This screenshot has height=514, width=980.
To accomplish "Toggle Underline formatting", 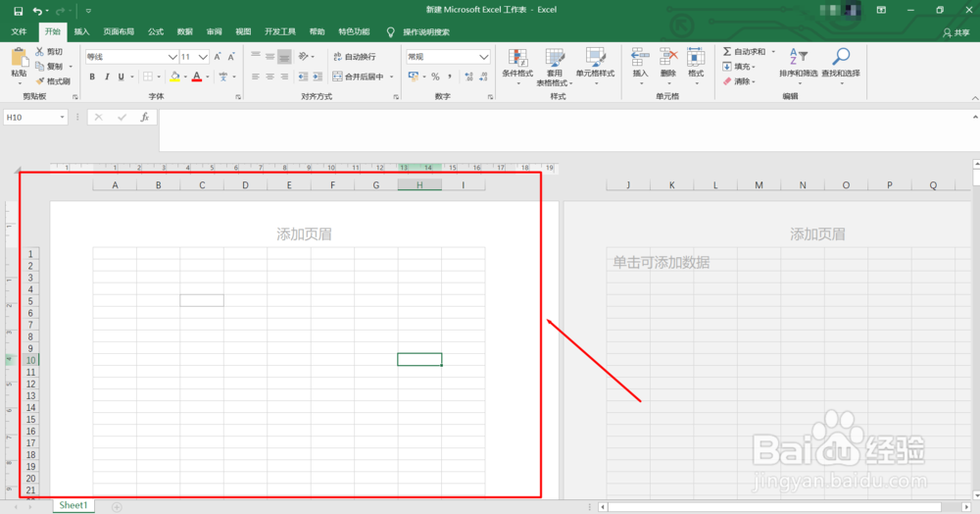I will pyautogui.click(x=122, y=77).
